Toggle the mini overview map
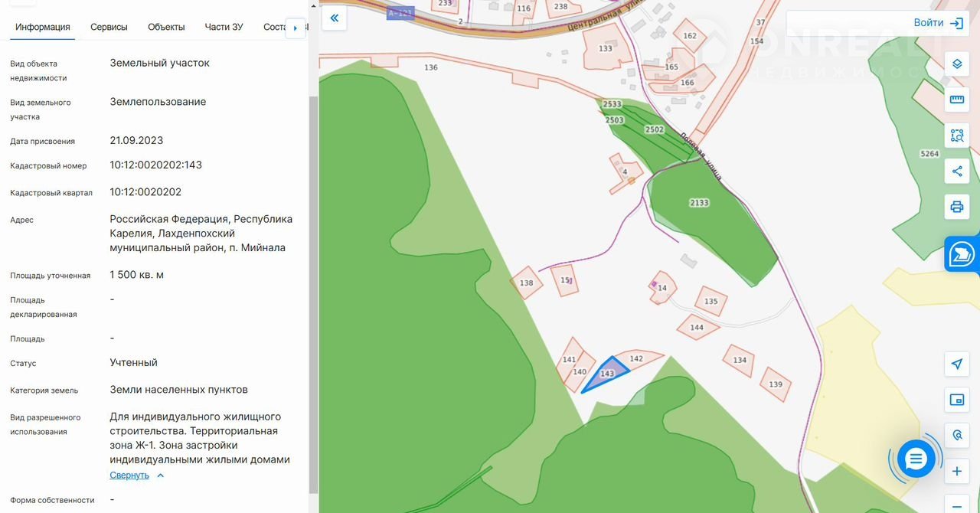The image size is (980, 513). pos(956,400)
